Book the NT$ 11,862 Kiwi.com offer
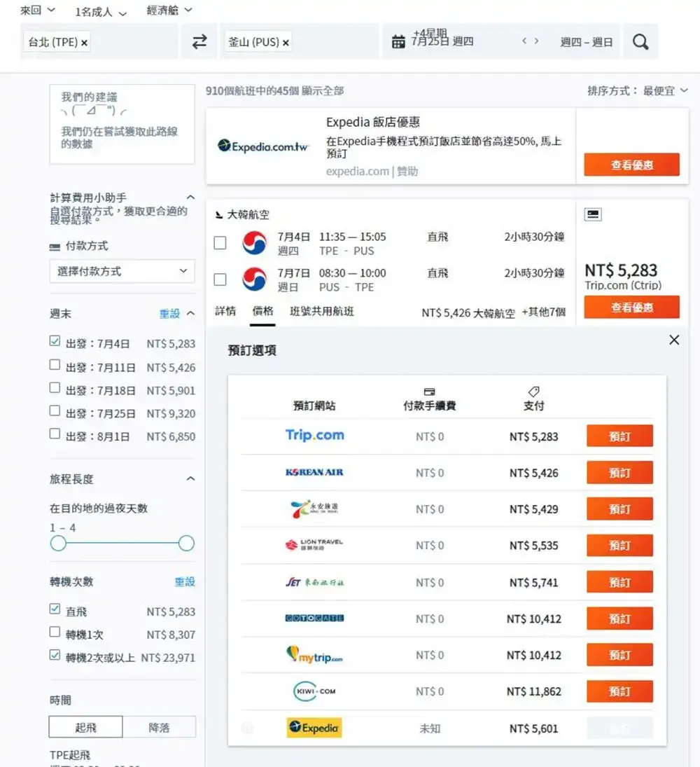The height and width of the screenshot is (767, 700). (x=619, y=691)
